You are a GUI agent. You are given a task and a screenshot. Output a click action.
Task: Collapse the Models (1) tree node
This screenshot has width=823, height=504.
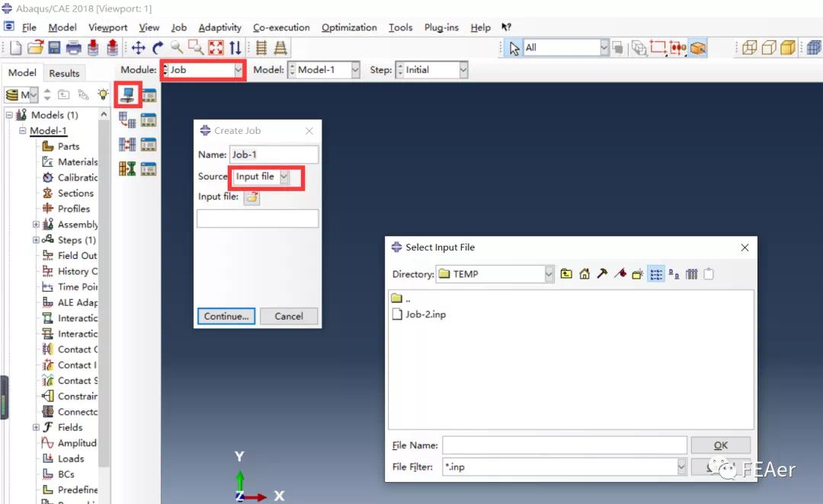(x=9, y=115)
